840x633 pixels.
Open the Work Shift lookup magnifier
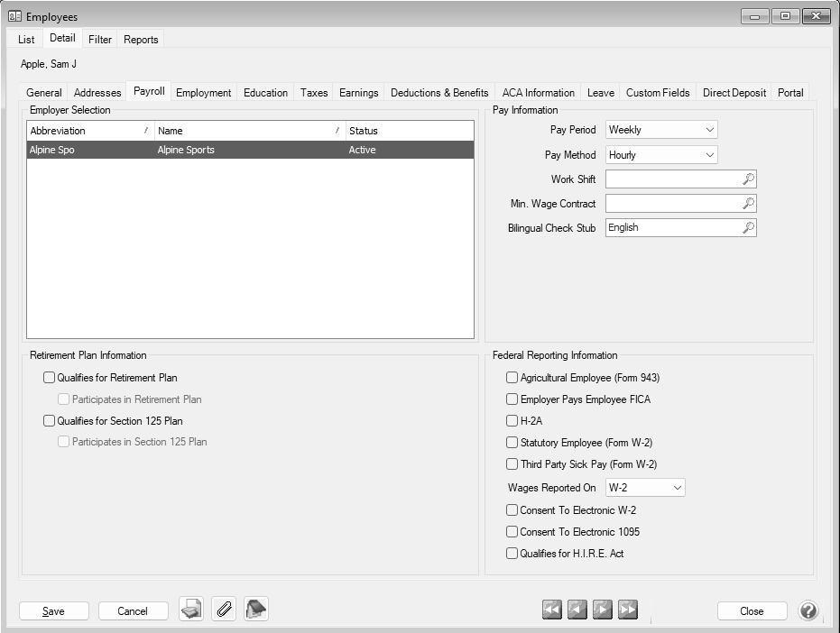click(x=748, y=179)
